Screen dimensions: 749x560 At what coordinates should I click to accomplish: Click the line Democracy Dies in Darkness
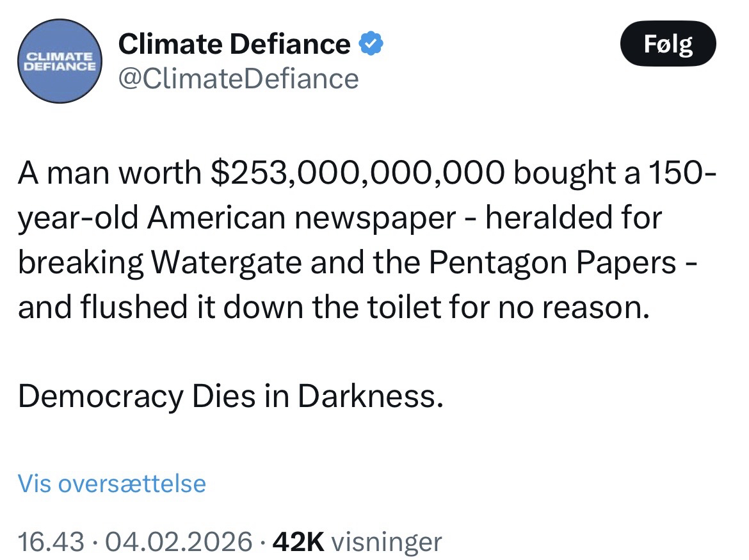tap(230, 397)
